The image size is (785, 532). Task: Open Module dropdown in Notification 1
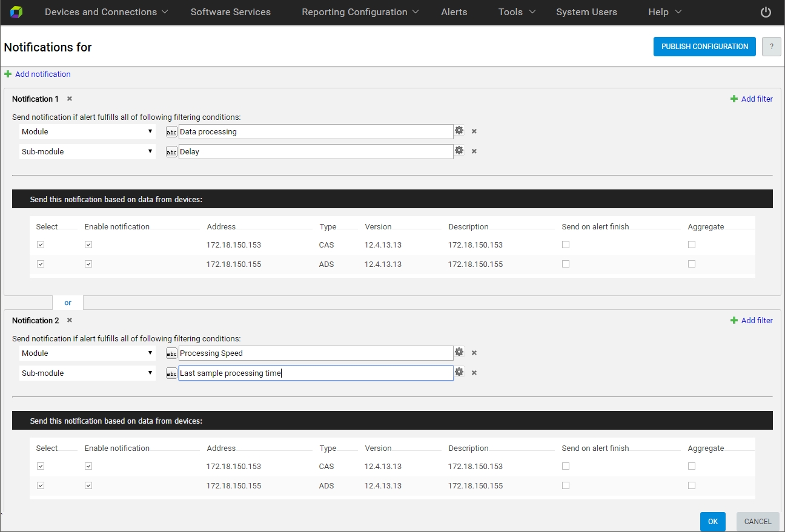[x=87, y=131]
